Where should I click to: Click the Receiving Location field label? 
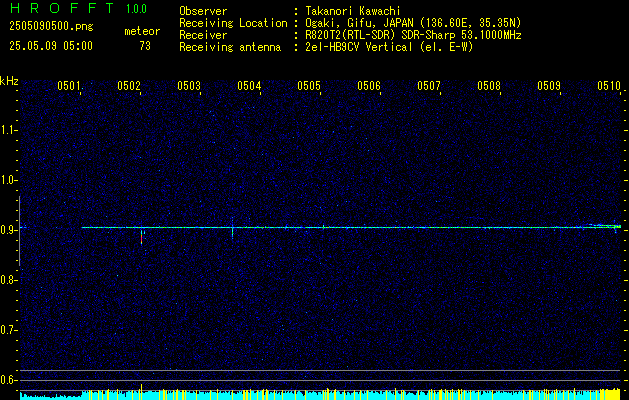[233, 23]
